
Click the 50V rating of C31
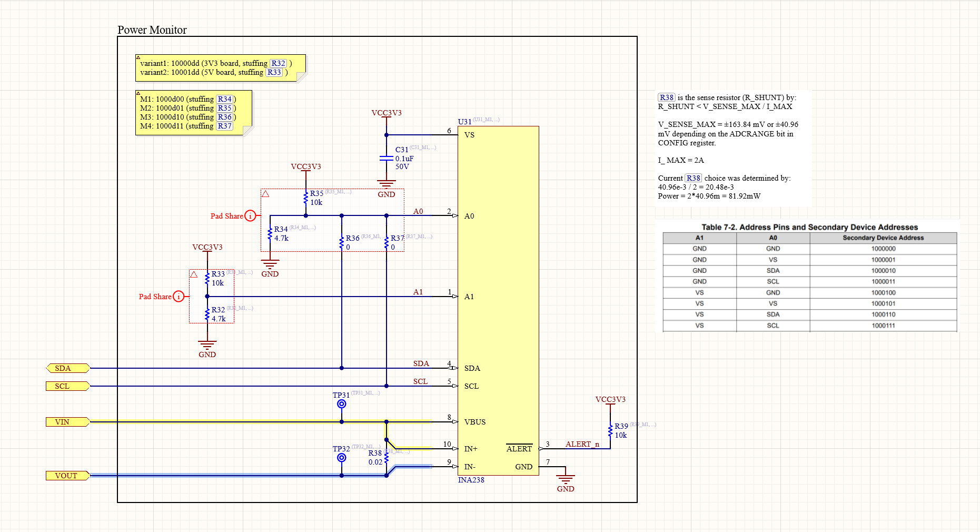(402, 166)
